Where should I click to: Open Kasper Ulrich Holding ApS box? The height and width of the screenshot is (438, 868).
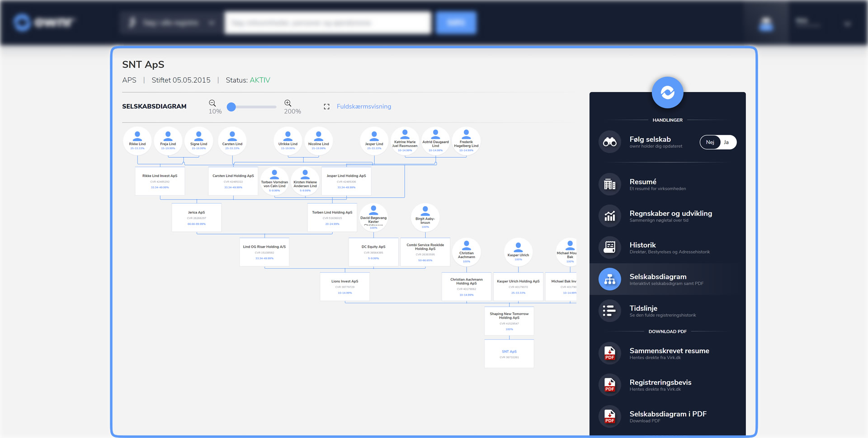pos(519,287)
